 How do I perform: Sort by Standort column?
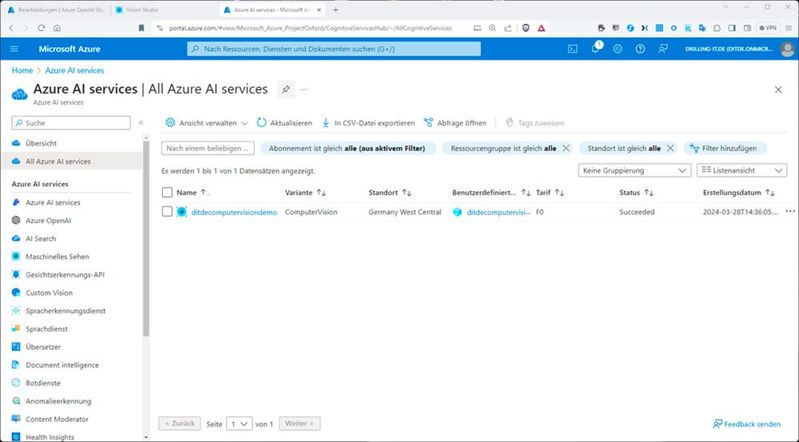[390, 192]
